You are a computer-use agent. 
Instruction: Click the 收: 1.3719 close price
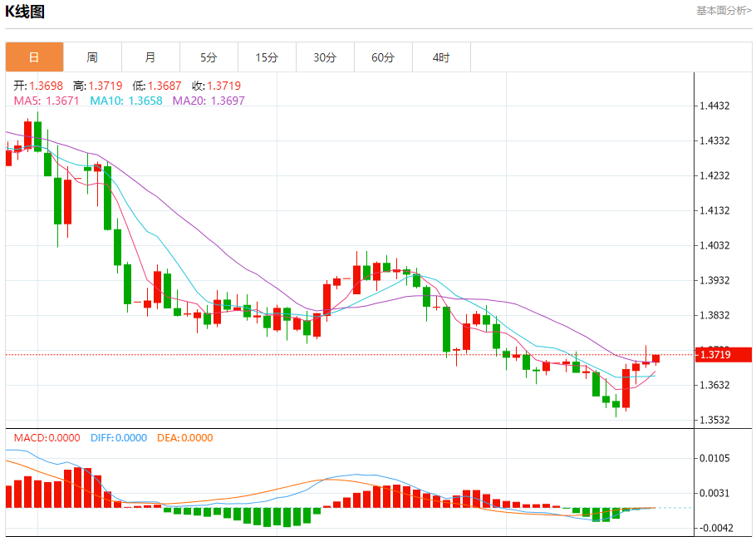click(217, 86)
